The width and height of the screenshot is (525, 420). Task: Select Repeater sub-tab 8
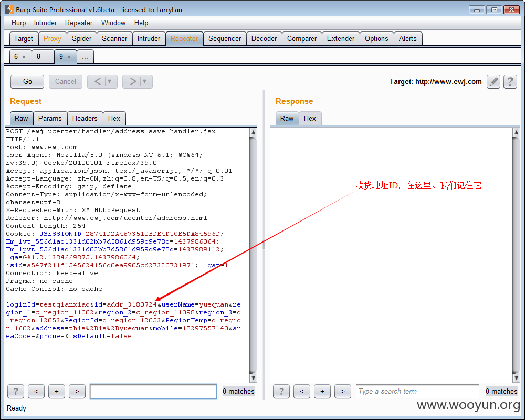click(x=38, y=56)
